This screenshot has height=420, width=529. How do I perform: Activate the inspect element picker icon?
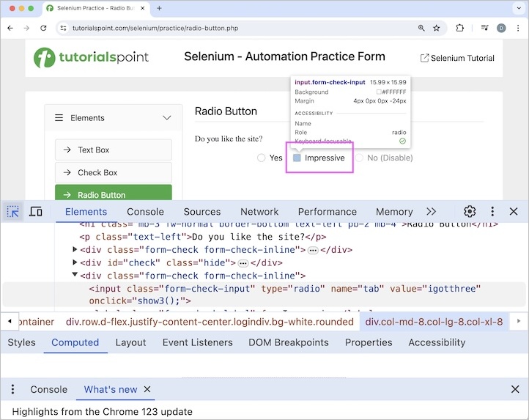coord(13,212)
